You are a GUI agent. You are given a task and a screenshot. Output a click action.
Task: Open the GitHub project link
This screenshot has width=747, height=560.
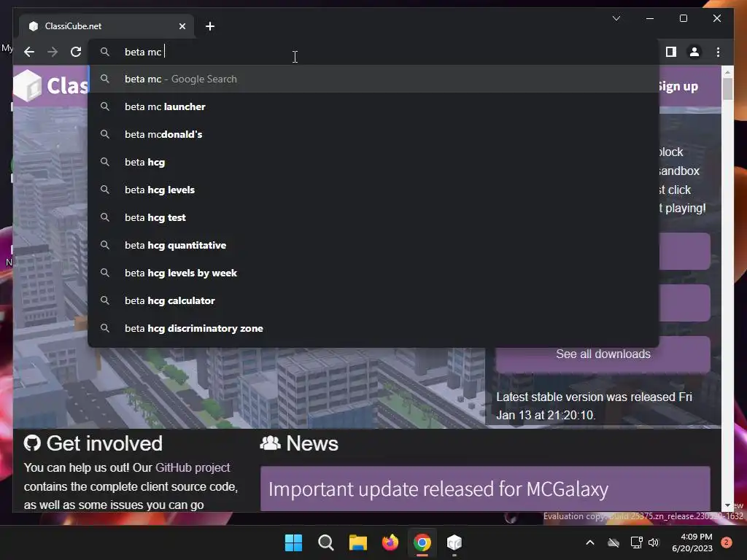193,467
